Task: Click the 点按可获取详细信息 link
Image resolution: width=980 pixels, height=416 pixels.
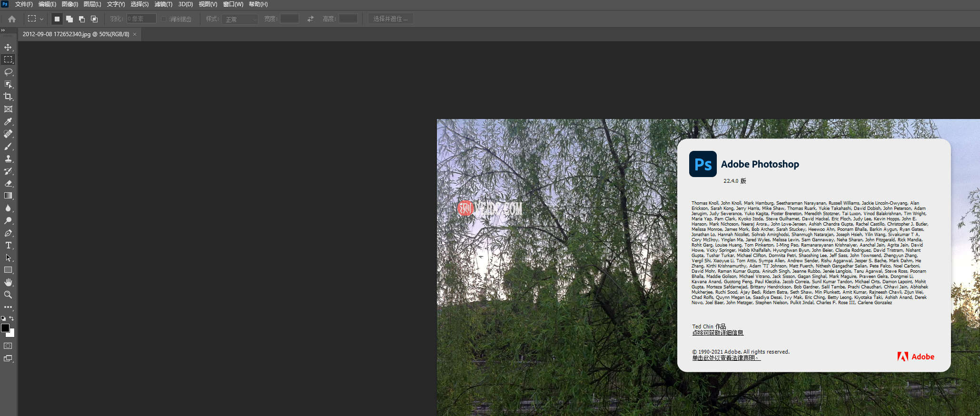Action: pos(718,333)
